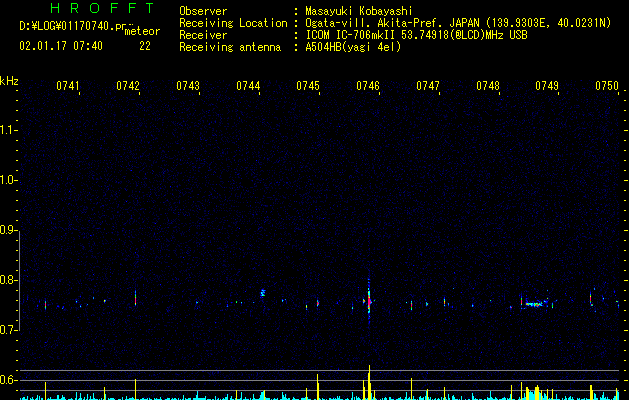The image size is (629, 400).
Task: Click the 0750 time axis label
Action: 607,86
